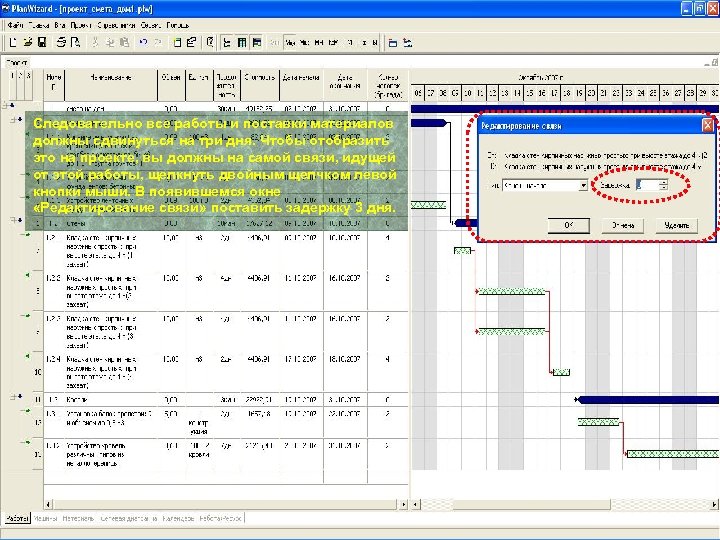Click the Gantt chart horizontal scrollbar left arrow

click(x=416, y=504)
